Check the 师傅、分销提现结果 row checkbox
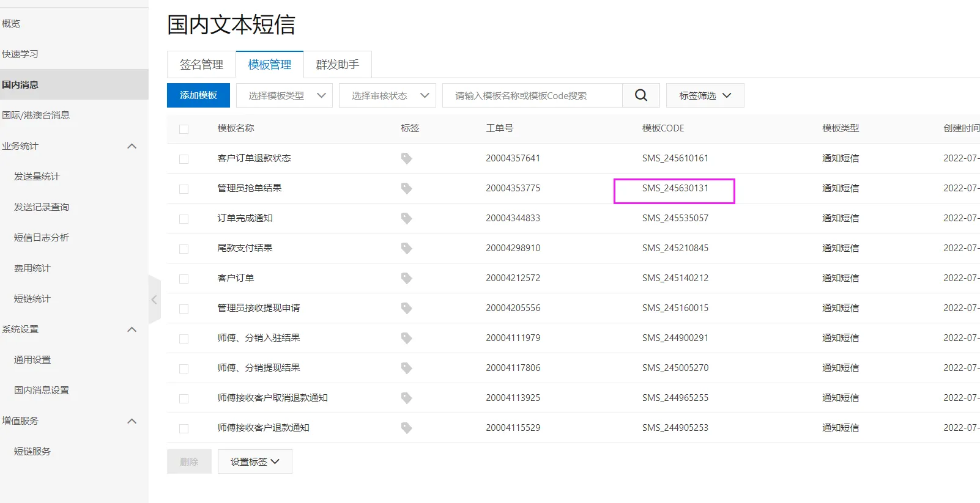This screenshot has height=503, width=980. click(x=184, y=369)
